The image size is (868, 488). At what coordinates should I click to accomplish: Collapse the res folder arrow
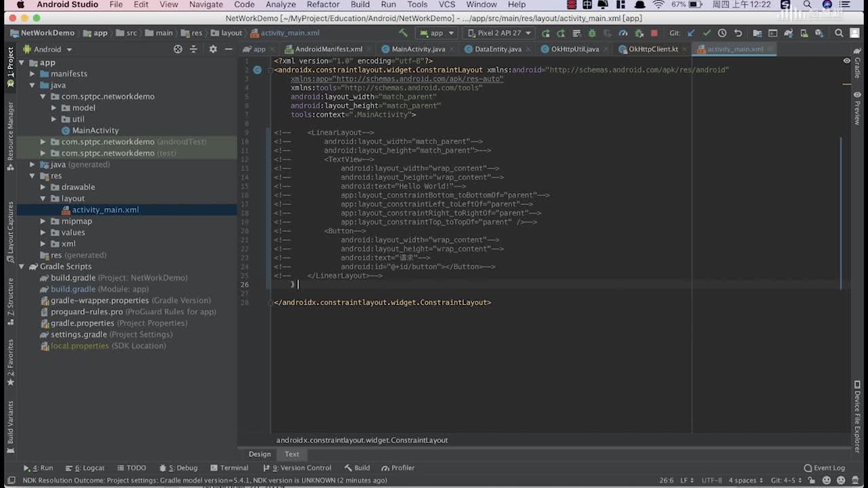tap(33, 176)
